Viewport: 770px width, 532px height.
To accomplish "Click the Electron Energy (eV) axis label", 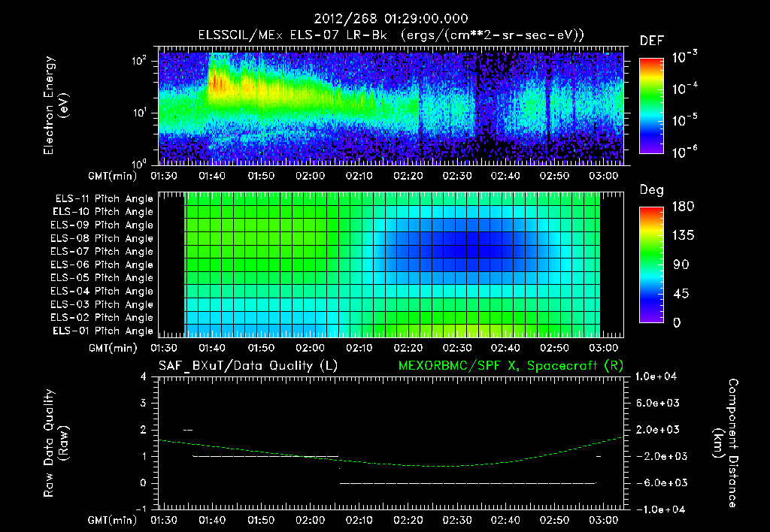I will coord(56,105).
